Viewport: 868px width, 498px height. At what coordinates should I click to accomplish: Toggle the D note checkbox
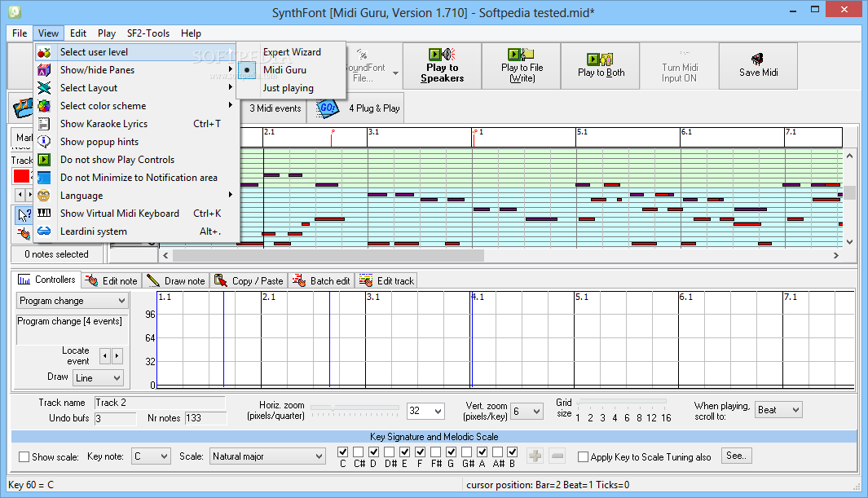373,452
